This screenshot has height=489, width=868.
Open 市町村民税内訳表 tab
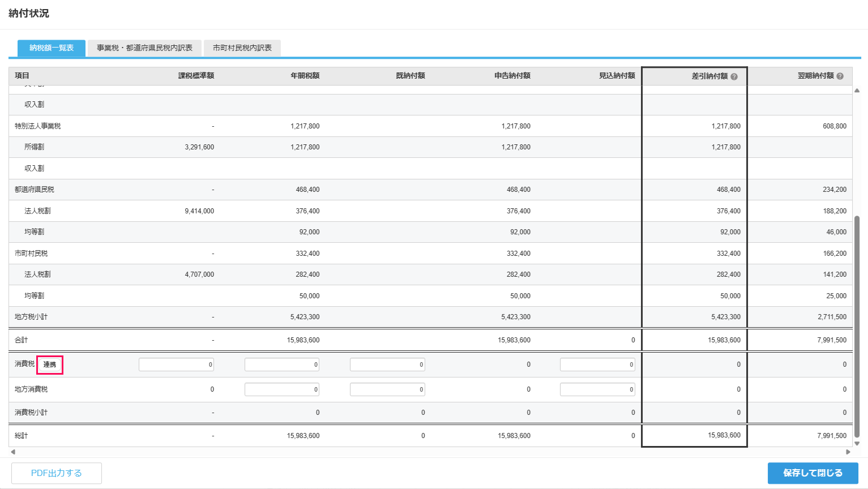point(242,48)
